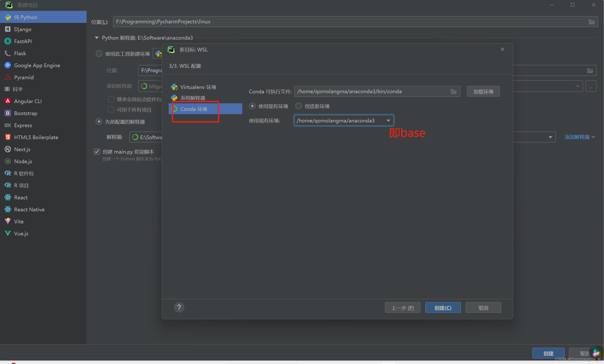Choose 使用此工具新建环境 radio option
Viewport: 604px width, 364px height.
click(99, 54)
